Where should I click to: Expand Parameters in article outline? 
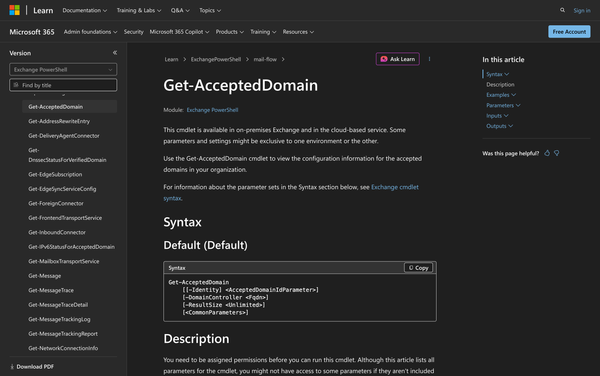coord(503,105)
